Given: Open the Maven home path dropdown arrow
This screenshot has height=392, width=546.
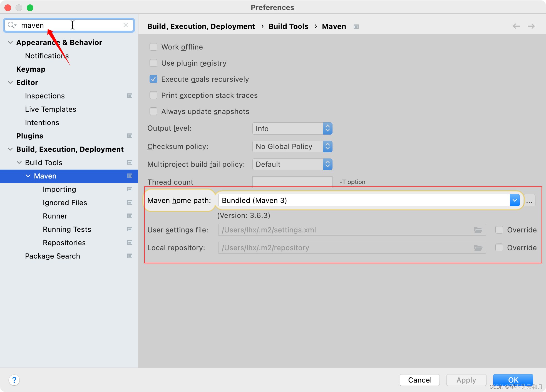Looking at the screenshot, I should [515, 200].
